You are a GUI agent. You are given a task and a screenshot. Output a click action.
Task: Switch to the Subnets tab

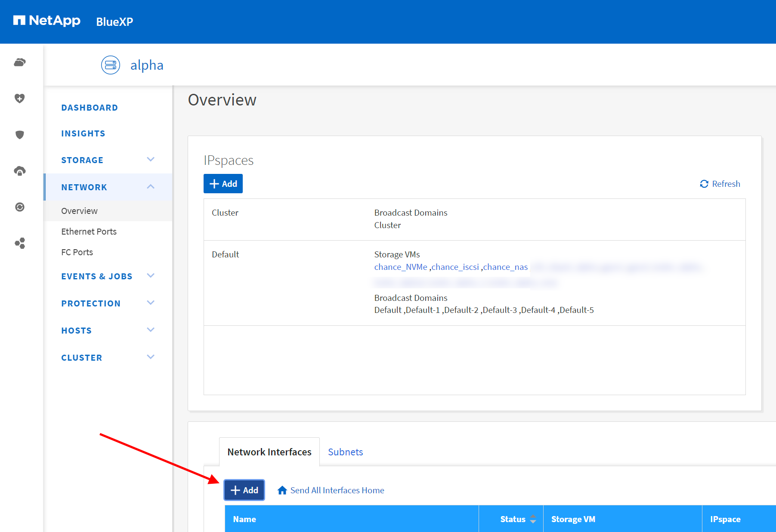coord(345,452)
